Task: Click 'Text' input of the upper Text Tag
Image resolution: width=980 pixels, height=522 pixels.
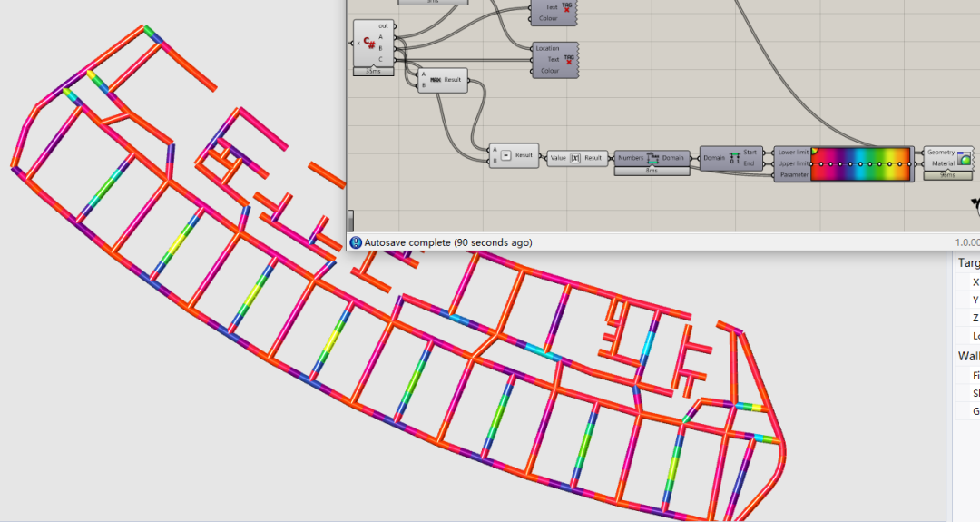Action: pos(552,7)
